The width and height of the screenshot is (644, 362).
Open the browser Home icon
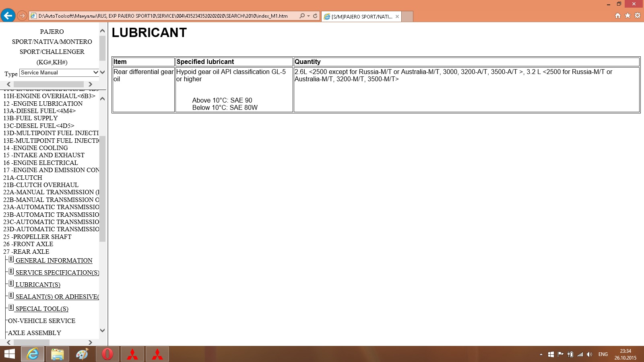(618, 16)
